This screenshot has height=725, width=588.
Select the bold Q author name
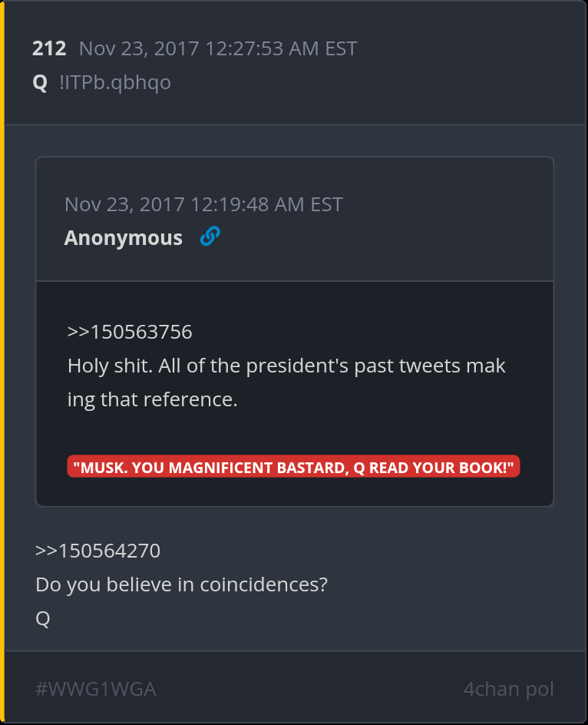click(x=40, y=82)
